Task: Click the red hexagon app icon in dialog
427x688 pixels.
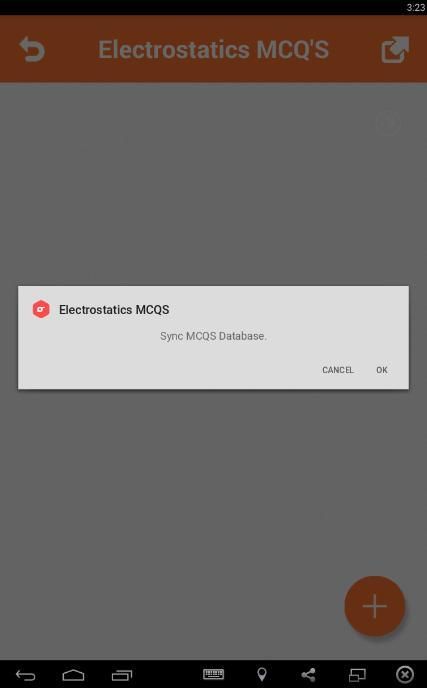Action: coord(41,309)
